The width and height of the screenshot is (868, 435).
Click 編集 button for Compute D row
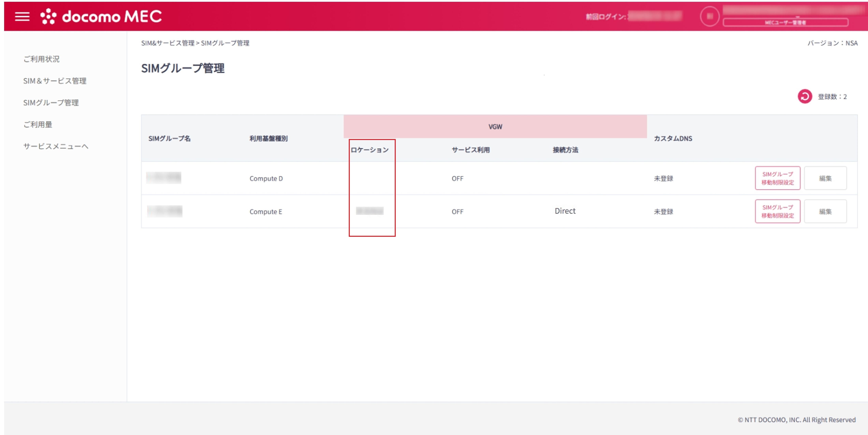pyautogui.click(x=825, y=178)
